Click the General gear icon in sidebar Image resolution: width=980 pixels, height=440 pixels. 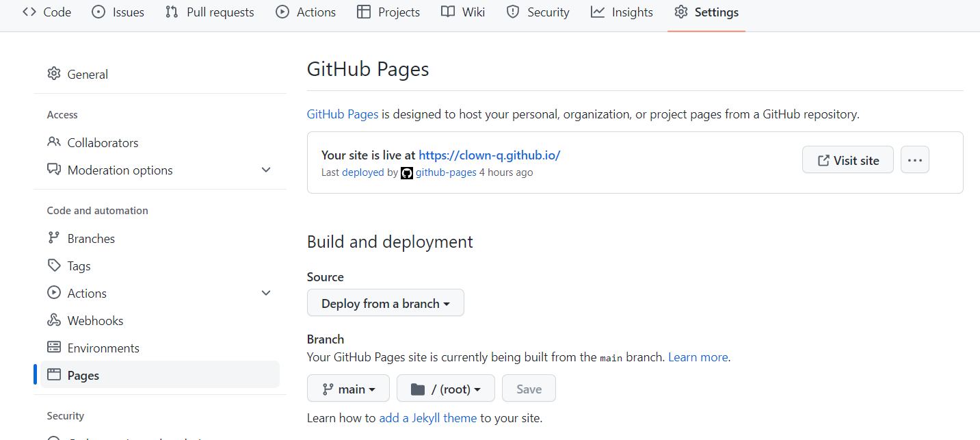[54, 74]
